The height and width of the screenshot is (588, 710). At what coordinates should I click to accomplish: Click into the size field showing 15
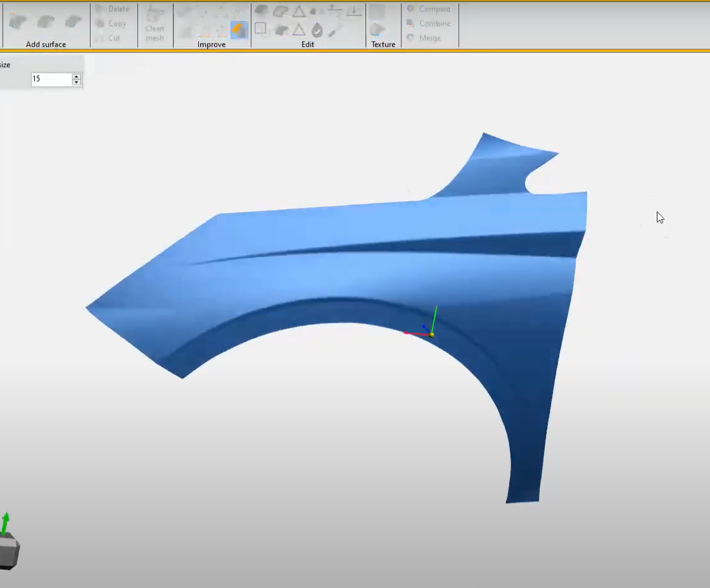coord(51,80)
